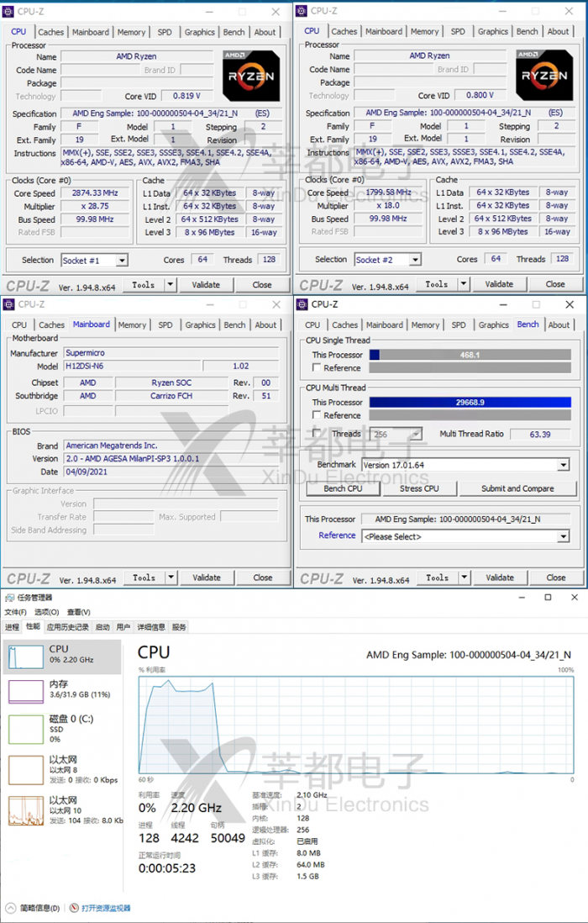The width and height of the screenshot is (588, 923).
Task: Select the CPU thumbnail in Task Manager sidebar
Action: click(25, 656)
